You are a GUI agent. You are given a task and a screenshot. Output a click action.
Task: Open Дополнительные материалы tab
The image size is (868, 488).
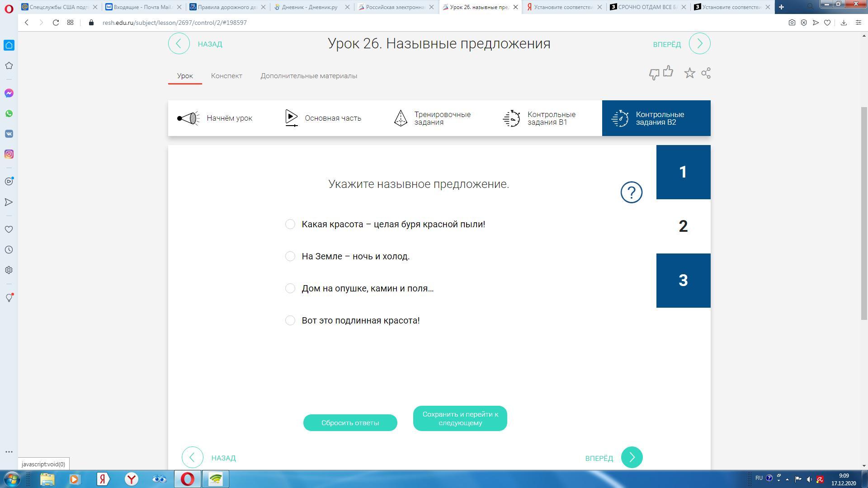308,76
